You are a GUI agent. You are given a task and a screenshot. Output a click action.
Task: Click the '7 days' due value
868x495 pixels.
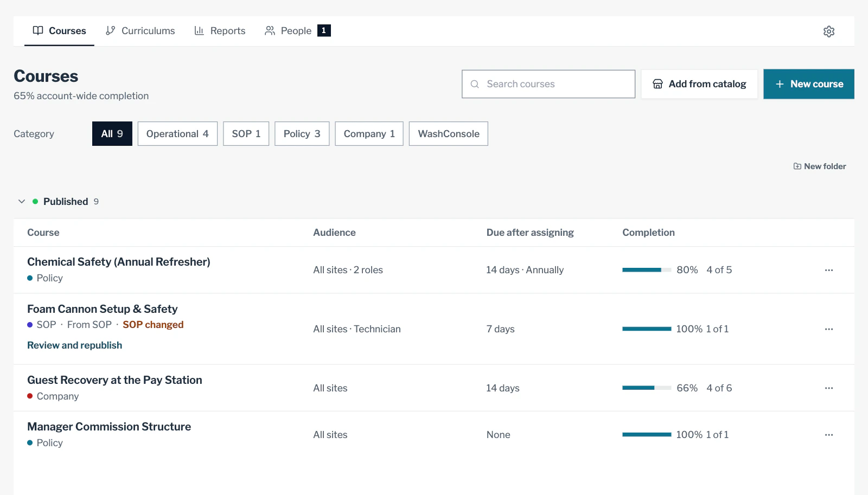tap(500, 329)
